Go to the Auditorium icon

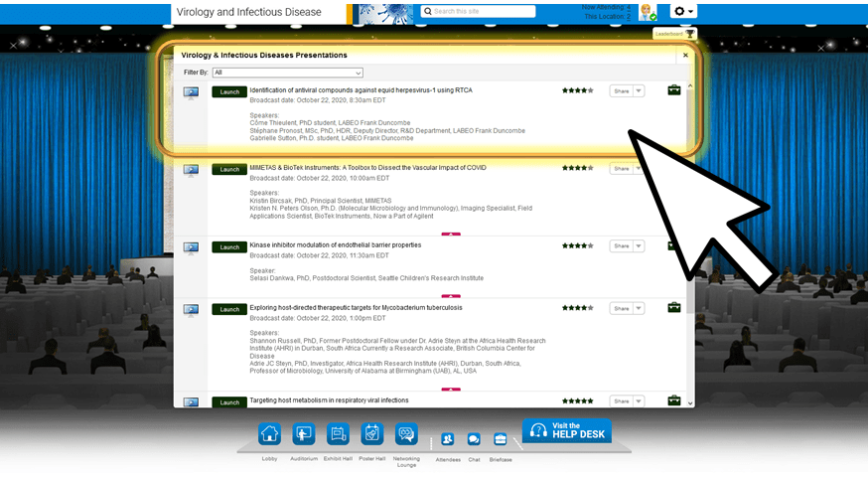pos(304,433)
